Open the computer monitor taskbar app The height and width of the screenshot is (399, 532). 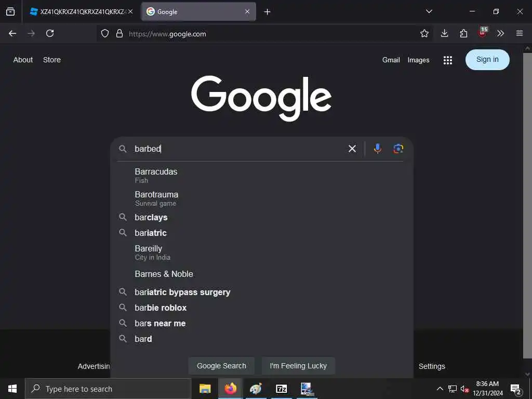(307, 389)
